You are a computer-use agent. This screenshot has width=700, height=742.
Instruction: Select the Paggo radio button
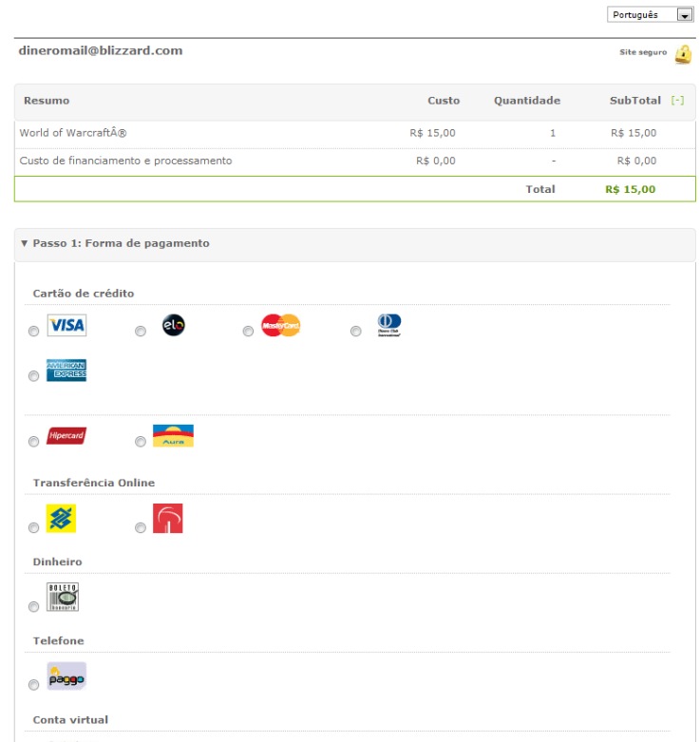pos(33,685)
